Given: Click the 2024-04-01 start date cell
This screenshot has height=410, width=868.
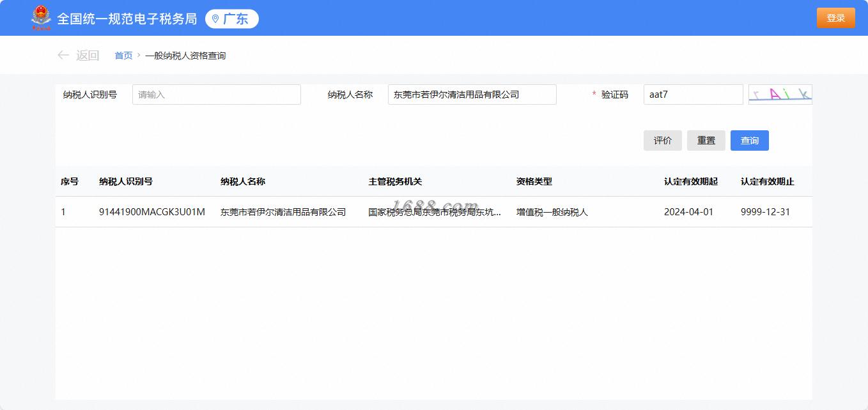Looking at the screenshot, I should point(688,212).
